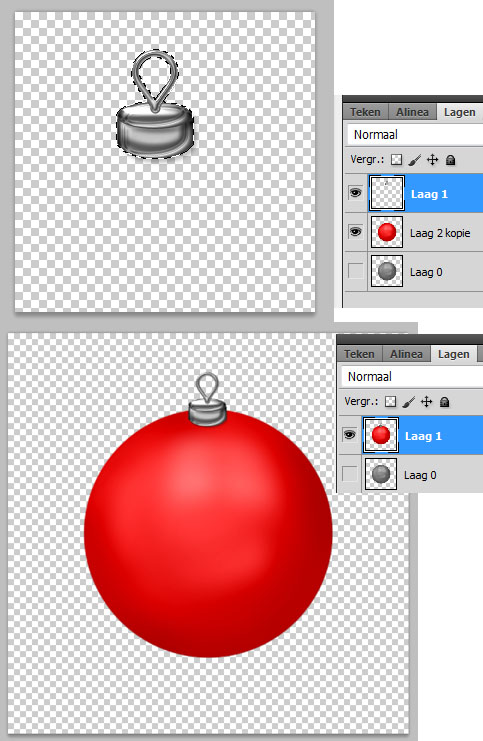Select Laag 0 layer name in lower panel

tap(420, 475)
